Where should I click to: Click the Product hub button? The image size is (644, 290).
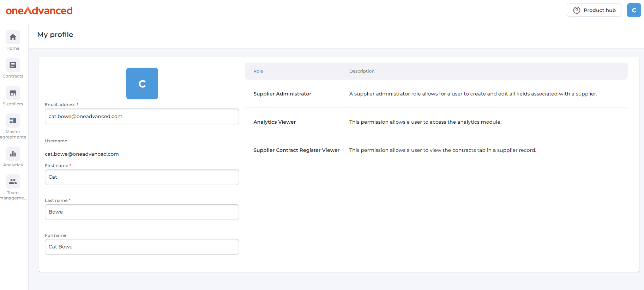click(594, 10)
